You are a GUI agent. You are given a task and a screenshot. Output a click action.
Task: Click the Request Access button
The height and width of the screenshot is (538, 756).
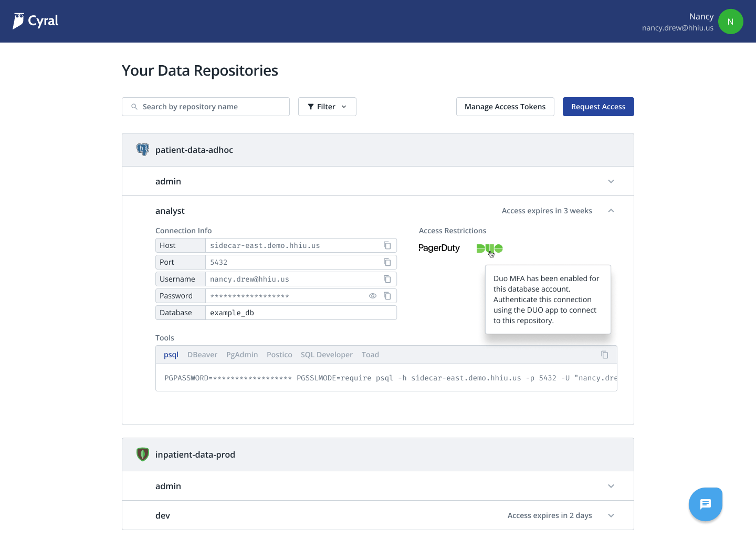pyautogui.click(x=598, y=107)
